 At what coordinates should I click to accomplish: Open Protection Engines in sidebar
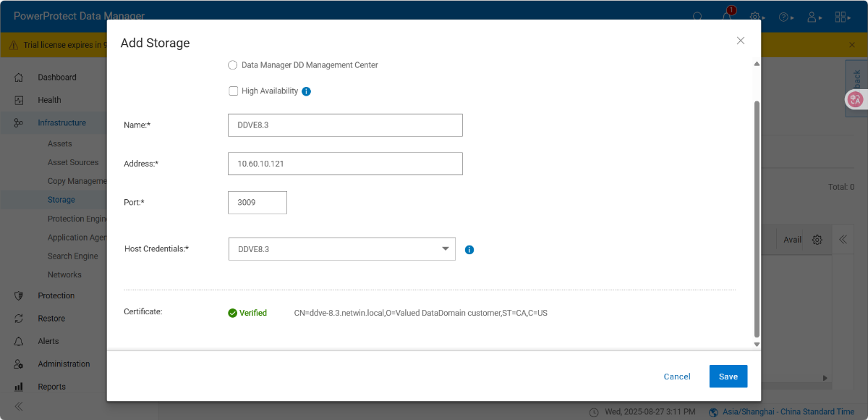(77, 219)
